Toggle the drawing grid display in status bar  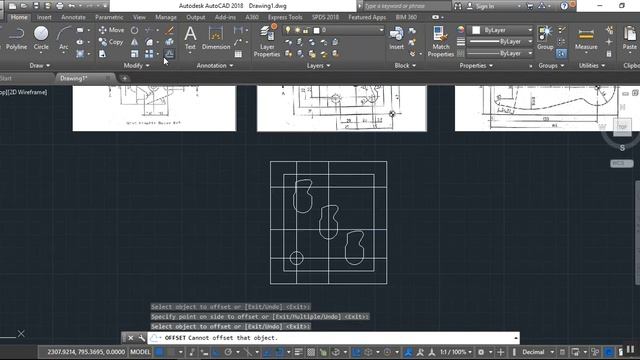point(159,352)
